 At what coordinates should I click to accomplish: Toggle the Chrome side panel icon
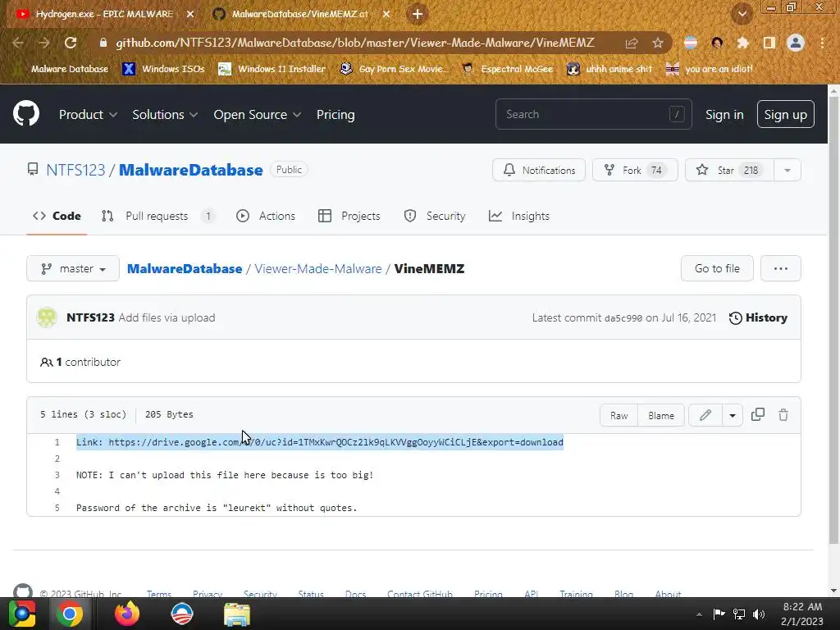(x=769, y=43)
